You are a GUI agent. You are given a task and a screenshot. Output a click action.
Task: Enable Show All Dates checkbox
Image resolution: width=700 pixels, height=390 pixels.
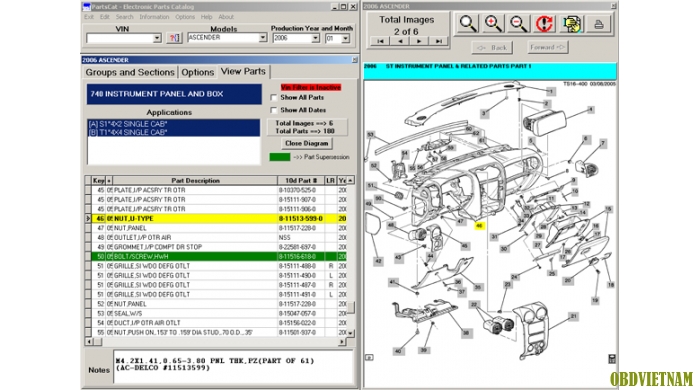[274, 110]
